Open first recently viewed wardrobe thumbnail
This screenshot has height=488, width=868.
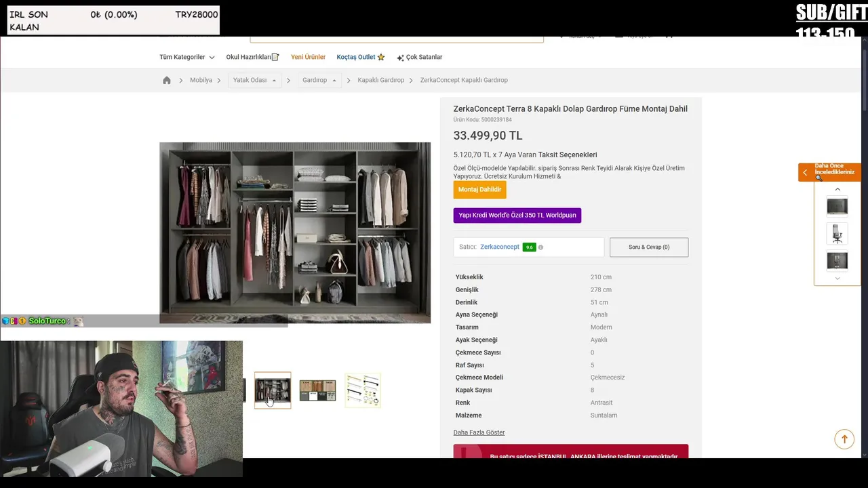837,206
